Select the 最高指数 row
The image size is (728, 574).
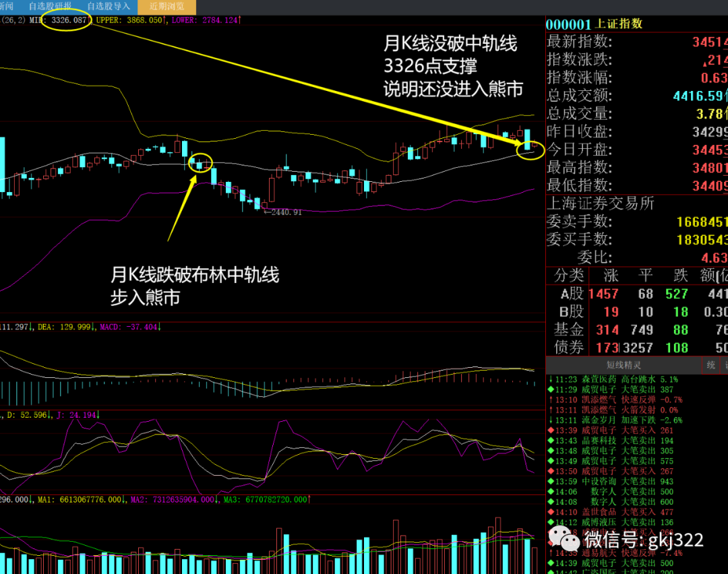click(x=637, y=168)
